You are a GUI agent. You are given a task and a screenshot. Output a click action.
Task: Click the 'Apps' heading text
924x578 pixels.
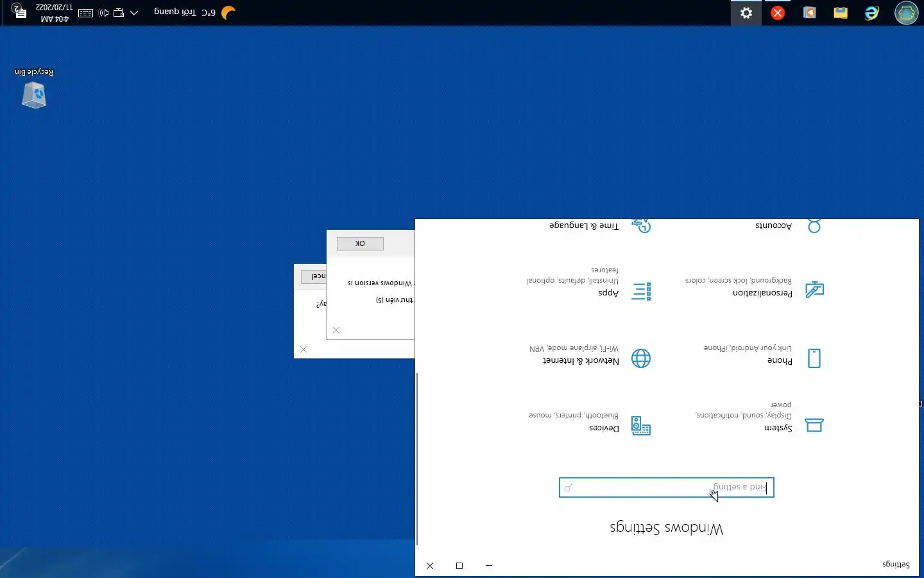click(x=609, y=293)
